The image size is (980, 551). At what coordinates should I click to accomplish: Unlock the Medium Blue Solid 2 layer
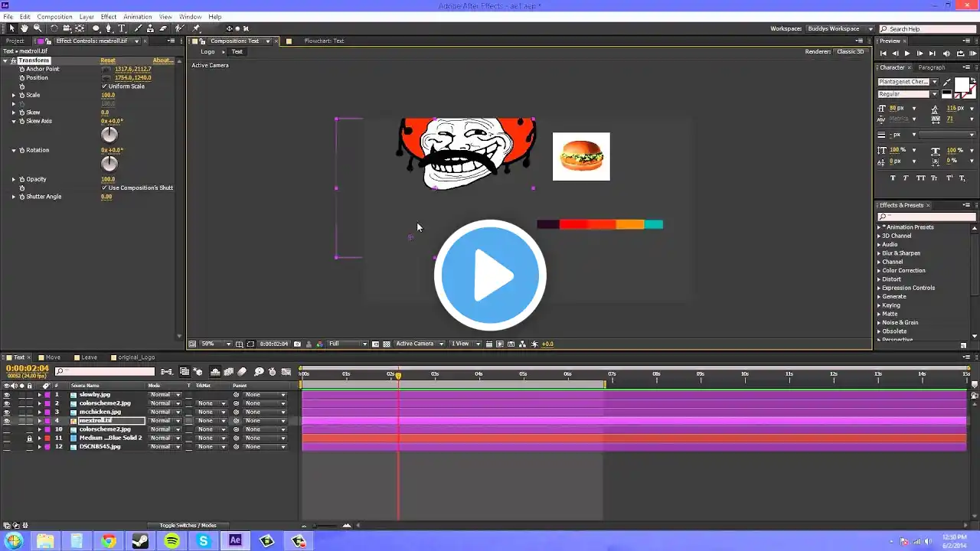point(29,439)
